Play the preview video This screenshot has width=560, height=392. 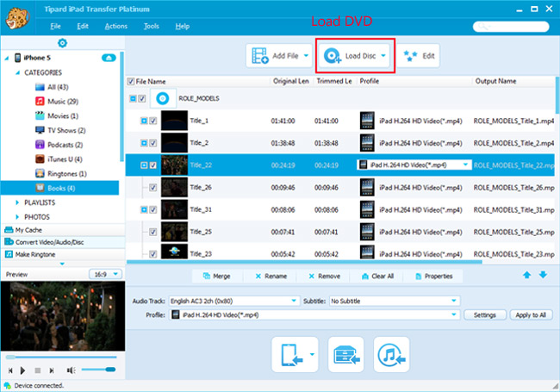(x=23, y=370)
